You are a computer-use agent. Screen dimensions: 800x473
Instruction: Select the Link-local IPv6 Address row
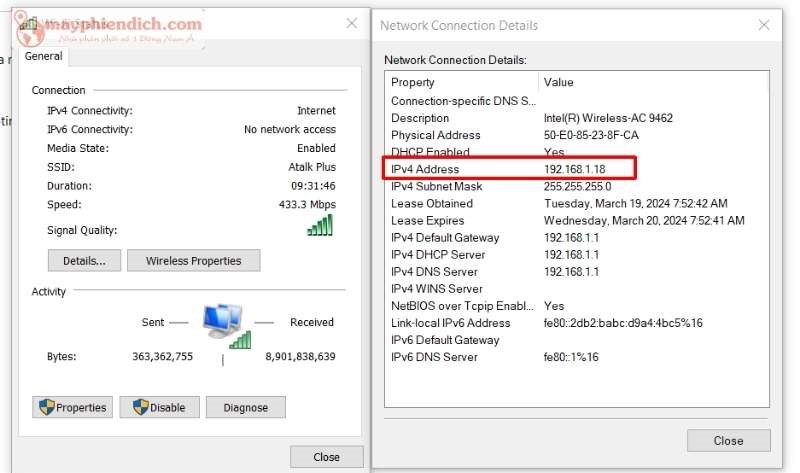[577, 322]
